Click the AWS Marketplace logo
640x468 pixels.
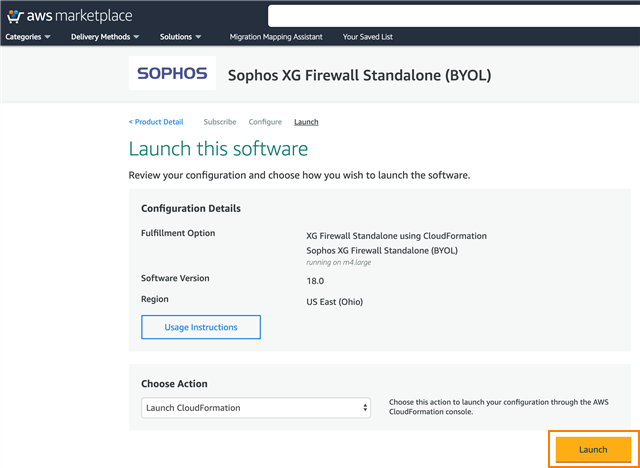(70, 15)
